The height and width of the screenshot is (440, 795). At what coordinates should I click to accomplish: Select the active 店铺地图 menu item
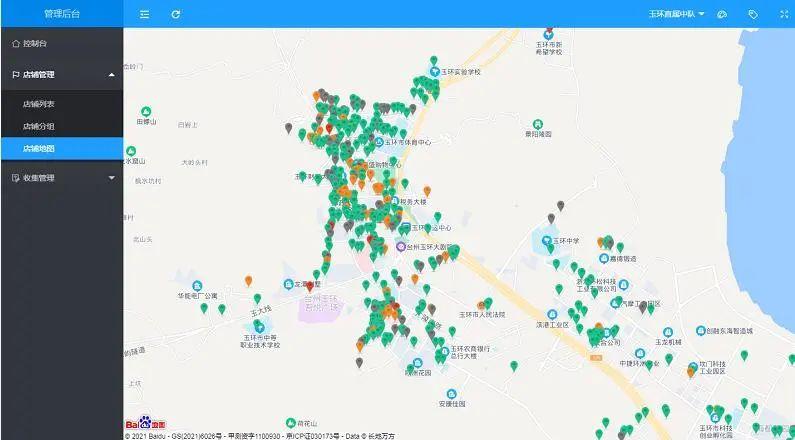click(39, 148)
